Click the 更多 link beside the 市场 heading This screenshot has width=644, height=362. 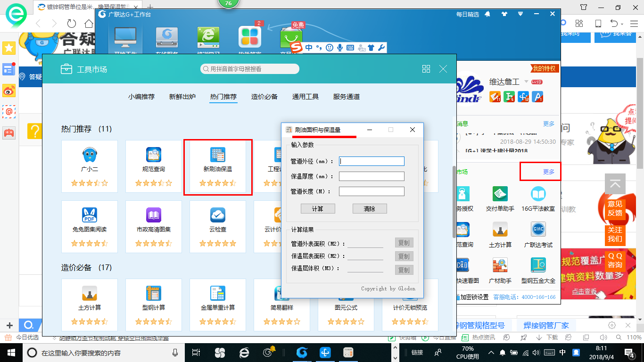click(x=549, y=172)
